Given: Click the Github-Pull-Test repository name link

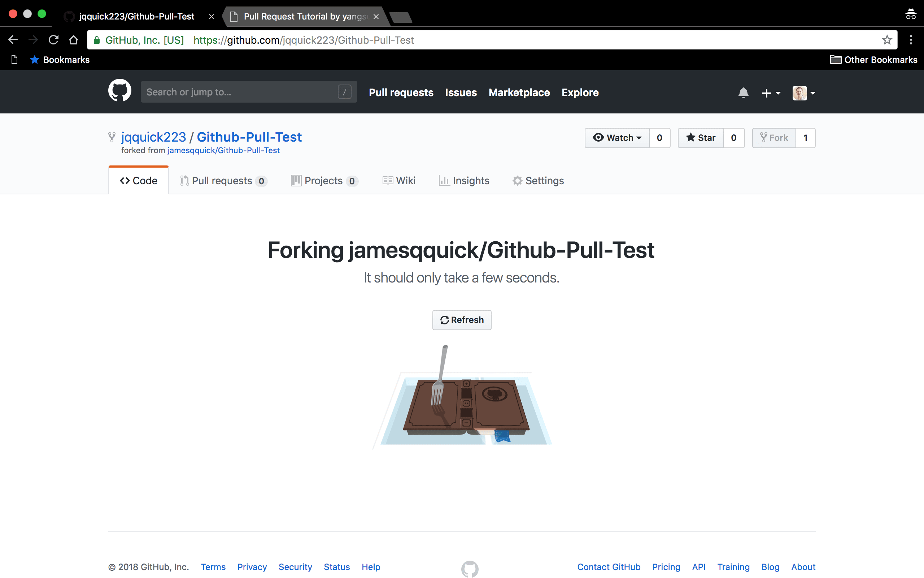Looking at the screenshot, I should click(x=249, y=137).
